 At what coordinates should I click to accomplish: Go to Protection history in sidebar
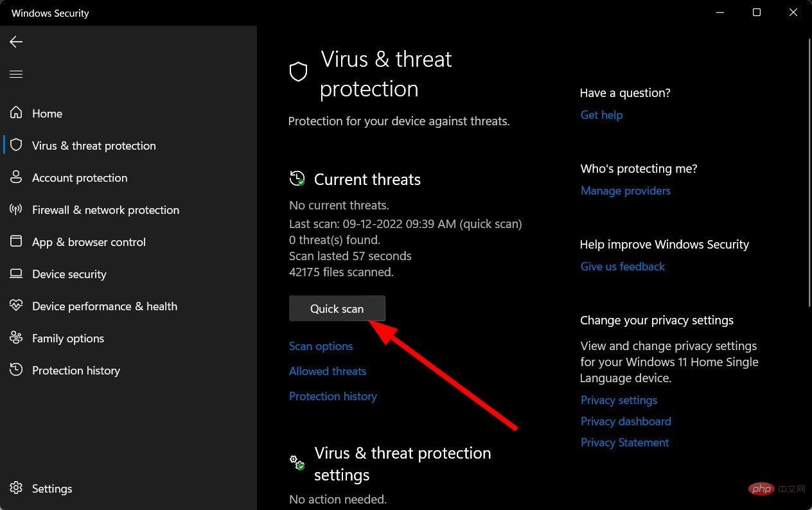[76, 371]
